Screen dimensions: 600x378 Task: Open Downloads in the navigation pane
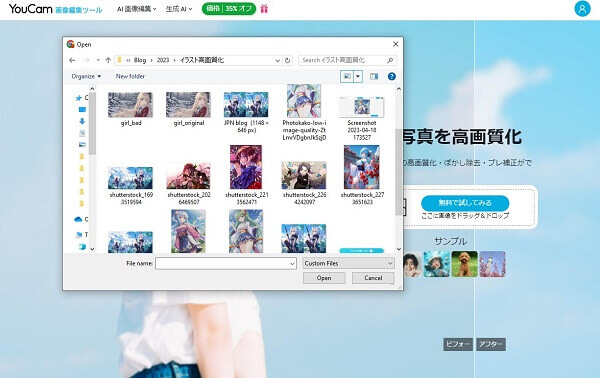click(x=82, y=121)
